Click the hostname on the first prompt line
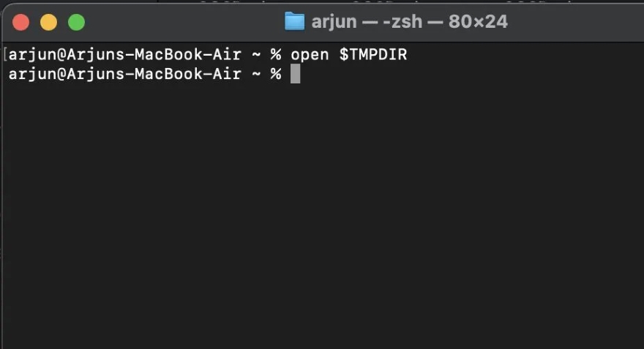Image resolution: width=644 pixels, height=349 pixels. (154, 55)
